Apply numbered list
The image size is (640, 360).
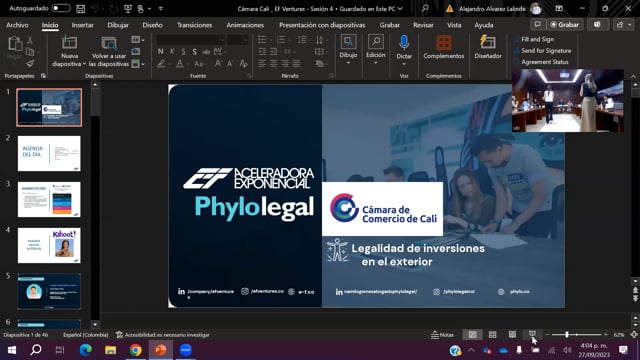[x=281, y=40]
